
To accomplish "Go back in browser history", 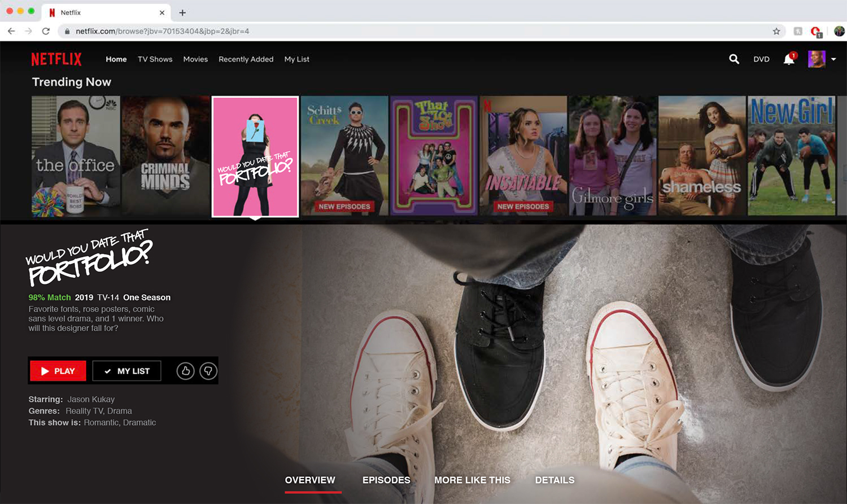I will pyautogui.click(x=11, y=31).
